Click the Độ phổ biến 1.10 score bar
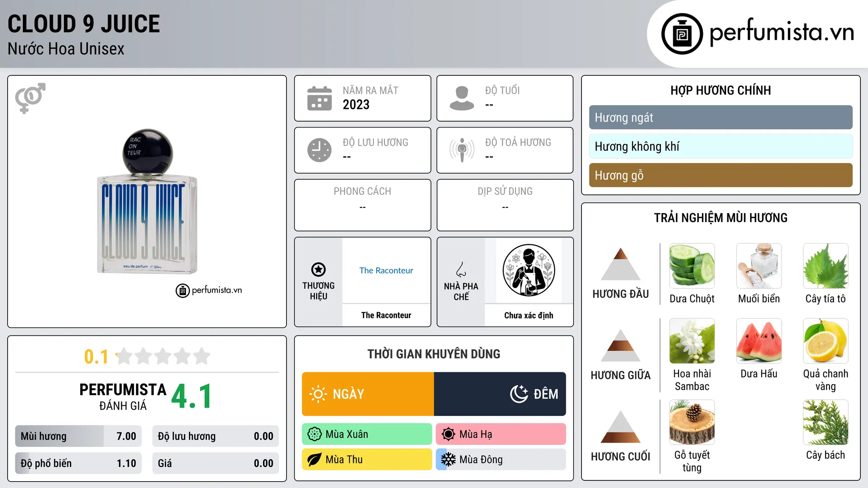 [78, 463]
